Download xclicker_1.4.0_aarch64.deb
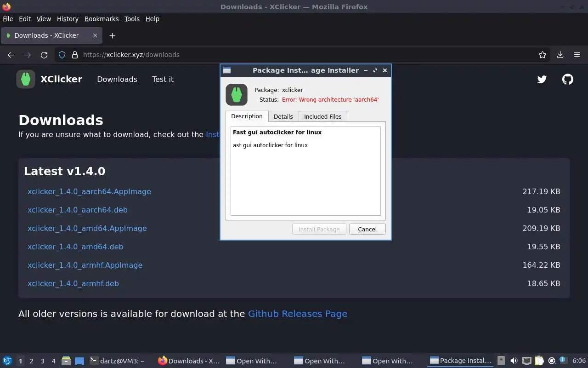This screenshot has width=588, height=368. click(78, 210)
